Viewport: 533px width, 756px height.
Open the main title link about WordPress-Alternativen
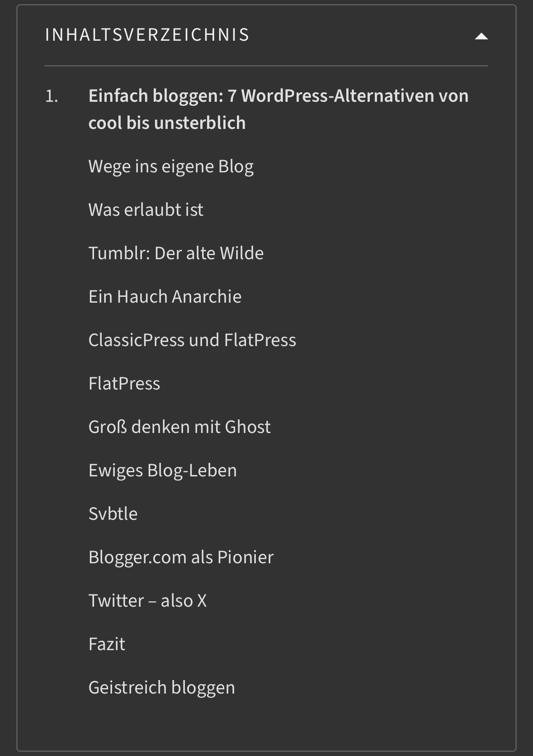278,96
